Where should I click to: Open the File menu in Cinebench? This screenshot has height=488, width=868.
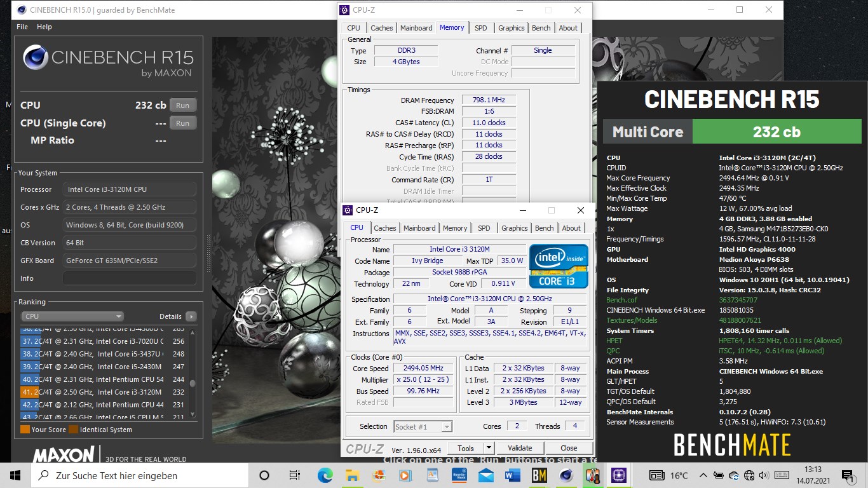(22, 27)
